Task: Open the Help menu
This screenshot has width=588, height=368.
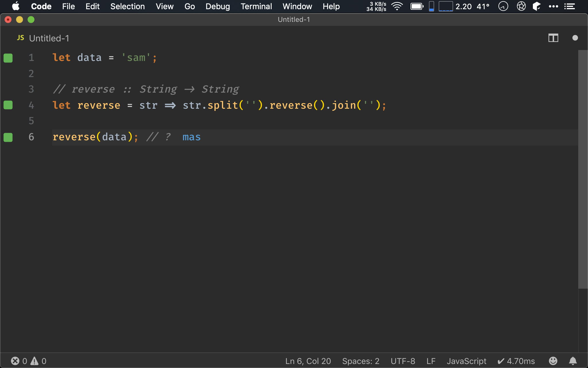Action: pos(331,6)
